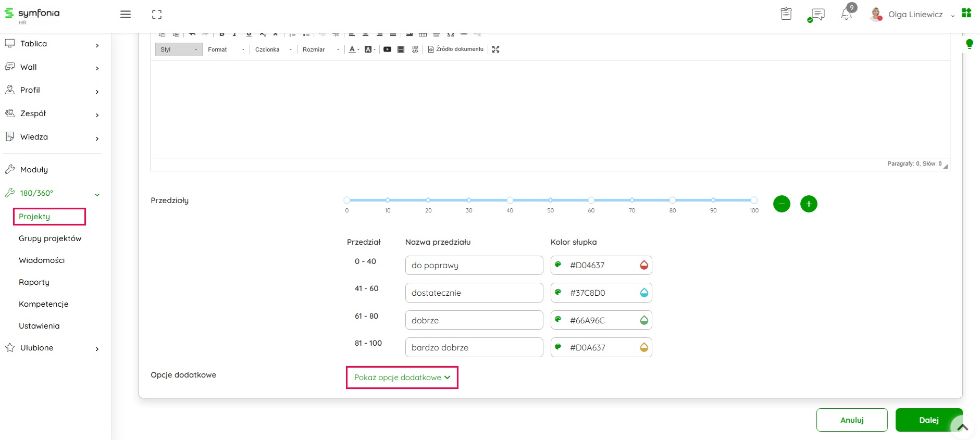Click the Anuluj button
Viewport: 980px width, 440px height.
(852, 420)
